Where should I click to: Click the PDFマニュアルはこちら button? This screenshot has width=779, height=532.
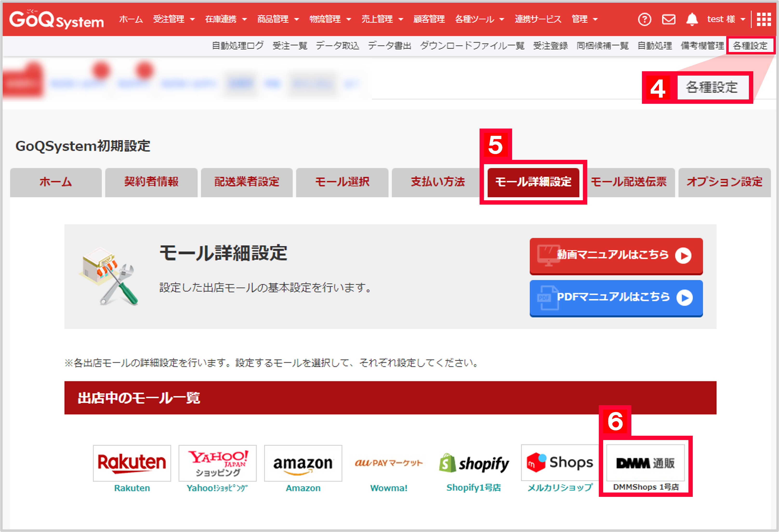(615, 298)
